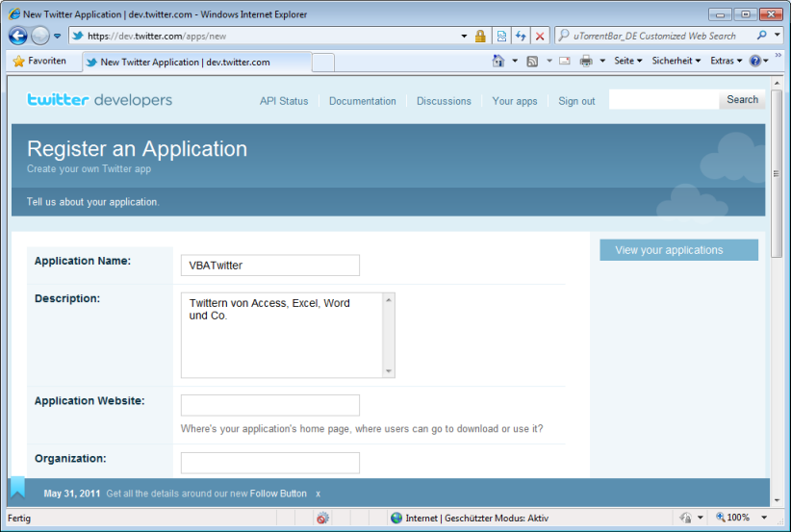Open the Favoriten star panel
Viewport: 791px width, 532px height.
[x=40, y=61]
